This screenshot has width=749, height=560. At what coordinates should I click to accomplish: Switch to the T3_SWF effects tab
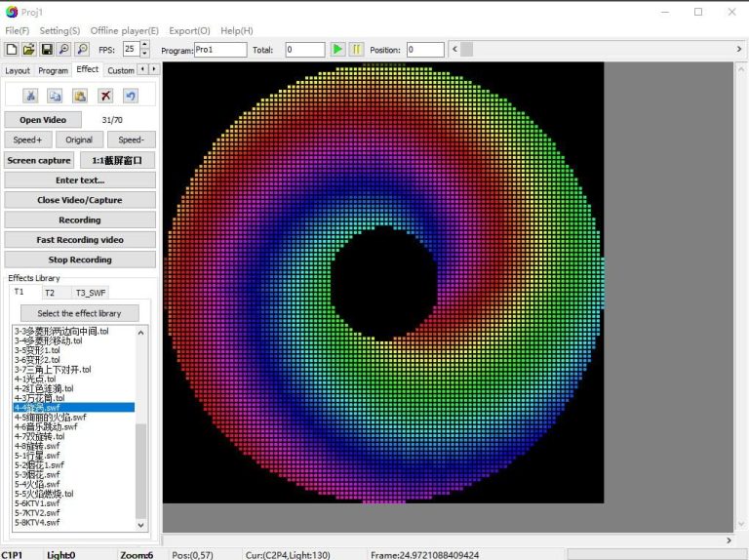point(91,293)
